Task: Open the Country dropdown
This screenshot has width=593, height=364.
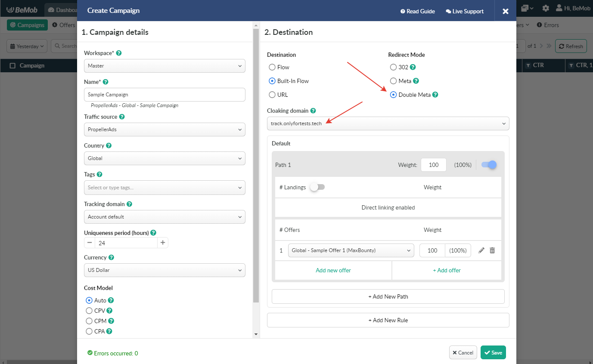Action: pos(165,158)
